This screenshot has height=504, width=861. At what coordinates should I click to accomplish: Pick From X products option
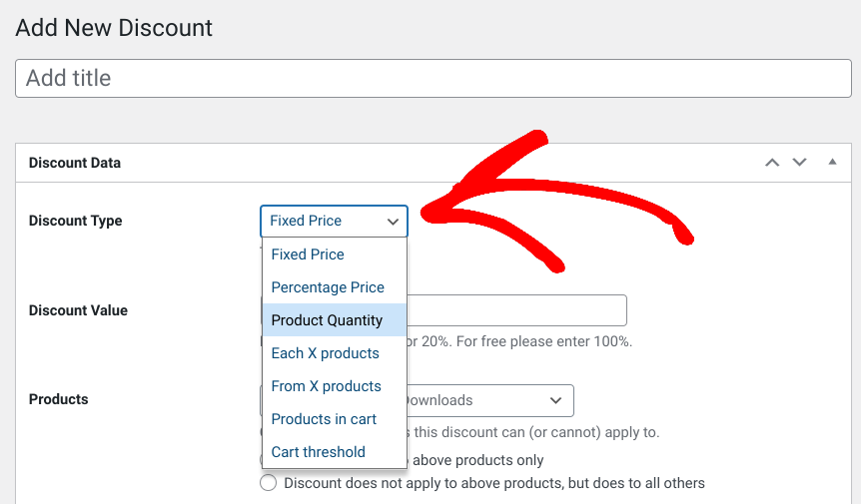(x=326, y=386)
